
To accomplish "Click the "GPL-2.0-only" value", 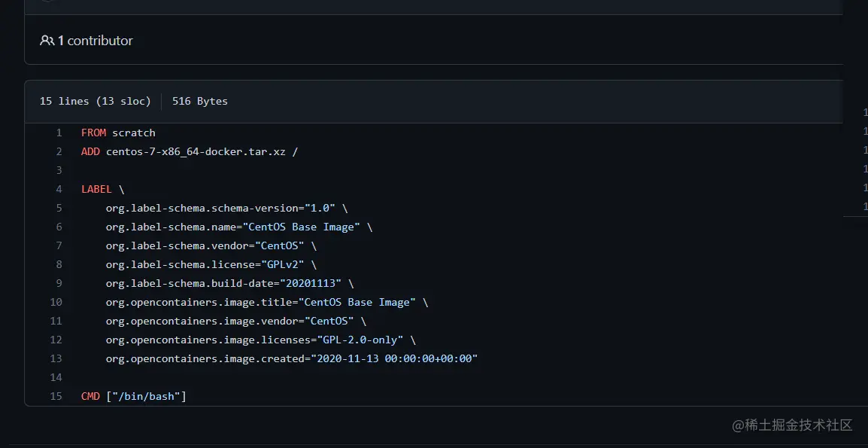I will coord(360,340).
